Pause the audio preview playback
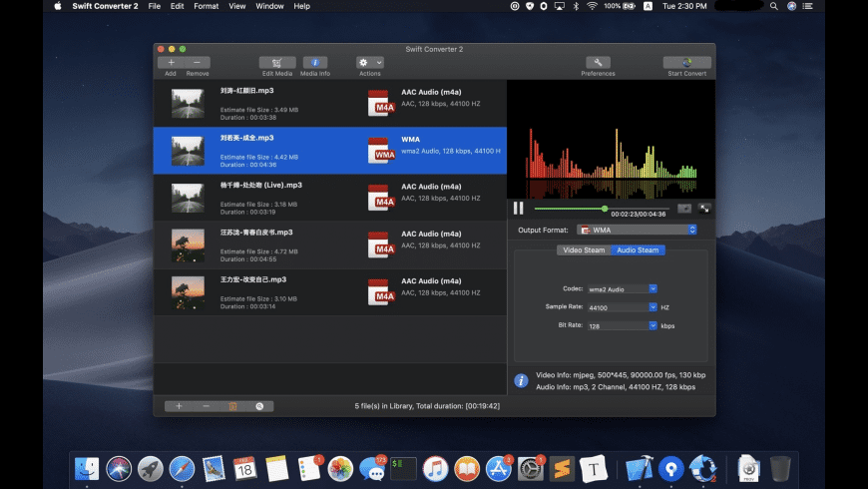Screen dimensions: 868x489 [518, 209]
